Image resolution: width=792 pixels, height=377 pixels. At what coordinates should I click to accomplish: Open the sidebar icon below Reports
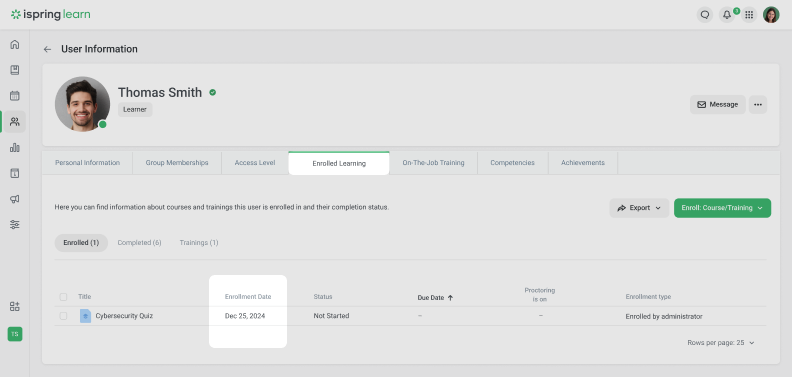[x=15, y=173]
